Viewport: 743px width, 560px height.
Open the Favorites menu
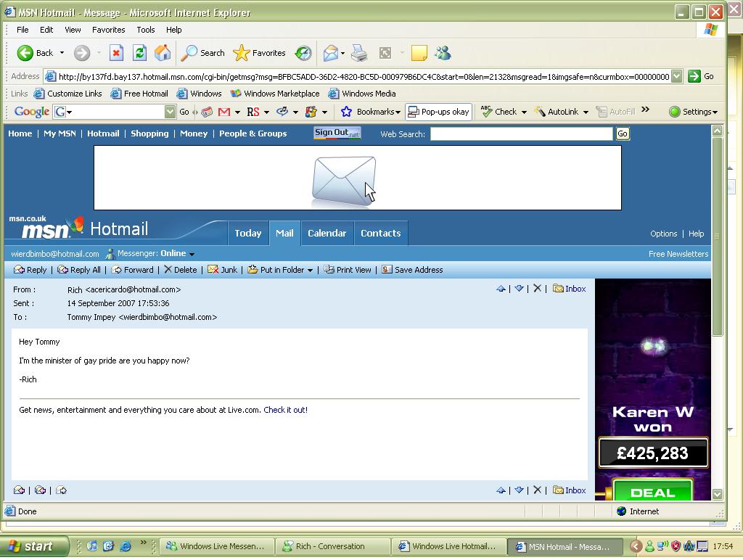(109, 30)
